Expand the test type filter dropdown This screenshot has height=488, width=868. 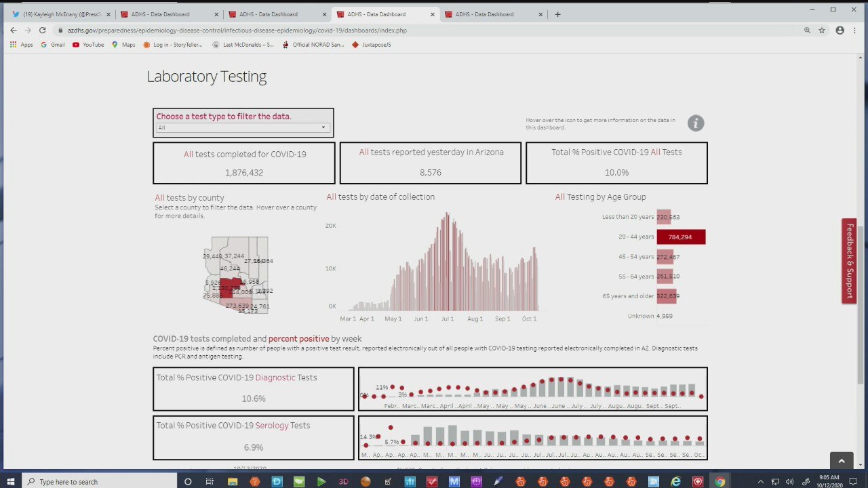tap(243, 127)
